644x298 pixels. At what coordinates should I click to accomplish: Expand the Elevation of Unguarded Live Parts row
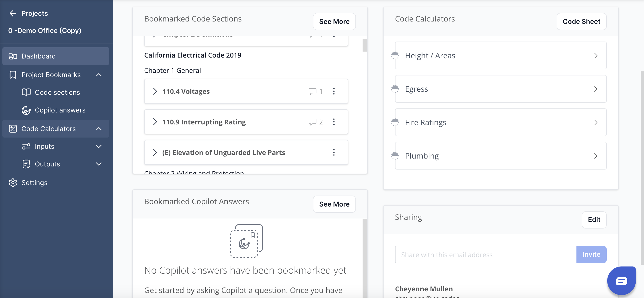(x=155, y=153)
